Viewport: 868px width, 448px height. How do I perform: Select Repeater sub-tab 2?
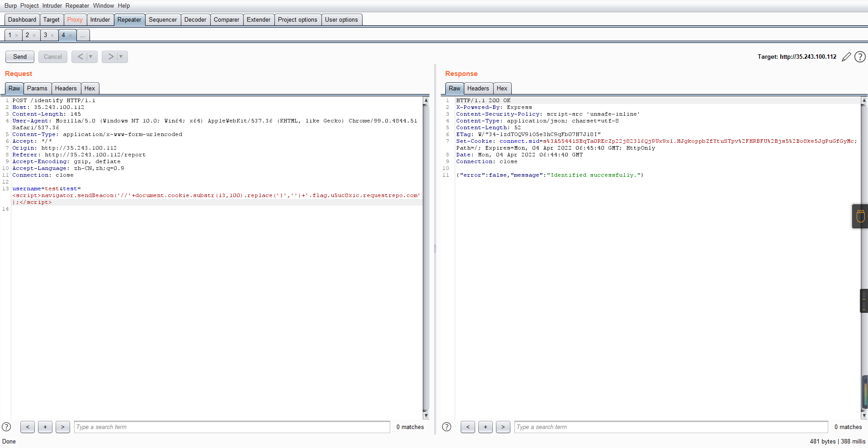click(x=27, y=35)
